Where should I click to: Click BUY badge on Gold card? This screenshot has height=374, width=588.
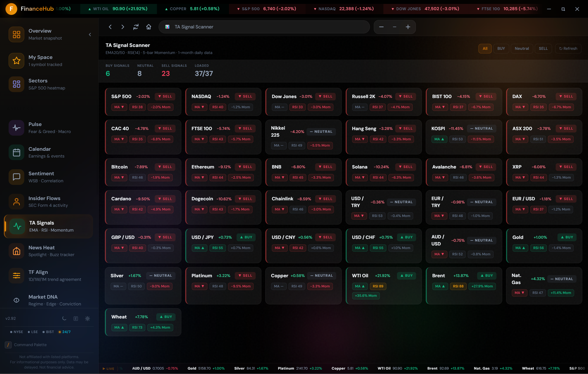(567, 237)
